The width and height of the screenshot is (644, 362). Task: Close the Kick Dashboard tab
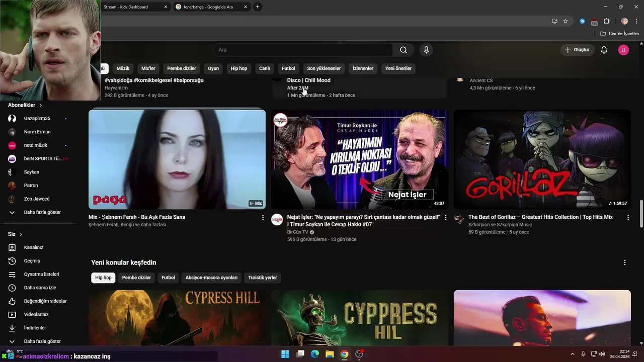(166, 7)
